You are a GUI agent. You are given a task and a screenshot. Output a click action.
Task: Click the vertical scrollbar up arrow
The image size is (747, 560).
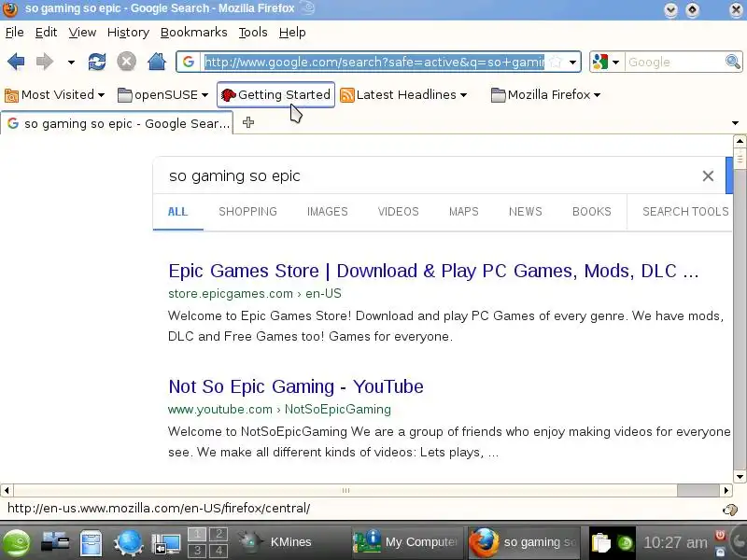click(x=740, y=141)
